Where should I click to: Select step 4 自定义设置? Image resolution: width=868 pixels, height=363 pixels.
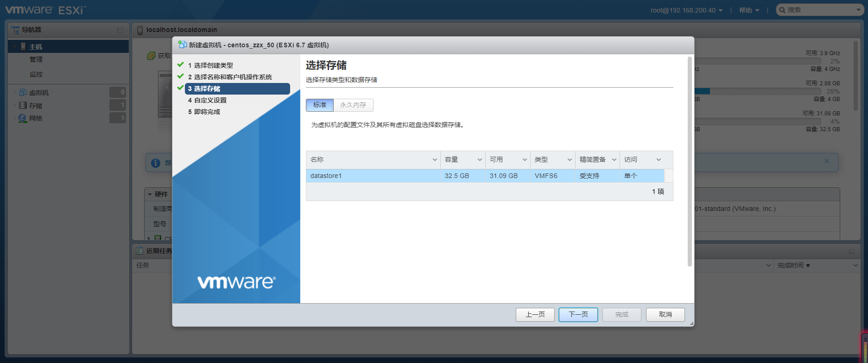[207, 100]
